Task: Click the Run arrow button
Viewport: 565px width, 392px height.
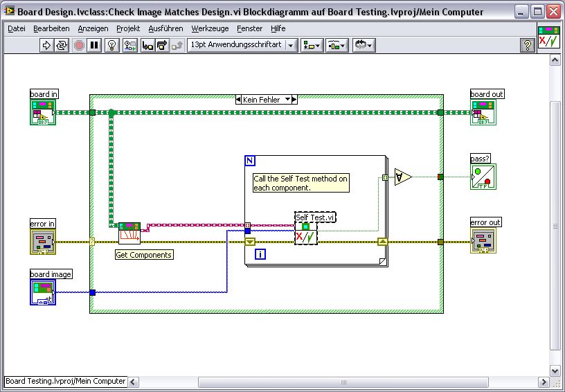Action: 46,46
